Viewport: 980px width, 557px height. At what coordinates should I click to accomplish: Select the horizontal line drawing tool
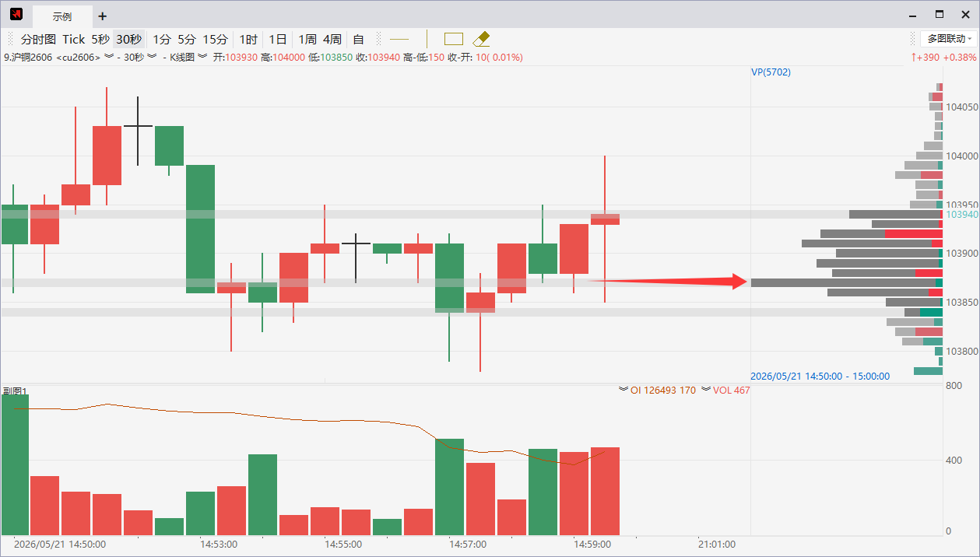tap(399, 39)
